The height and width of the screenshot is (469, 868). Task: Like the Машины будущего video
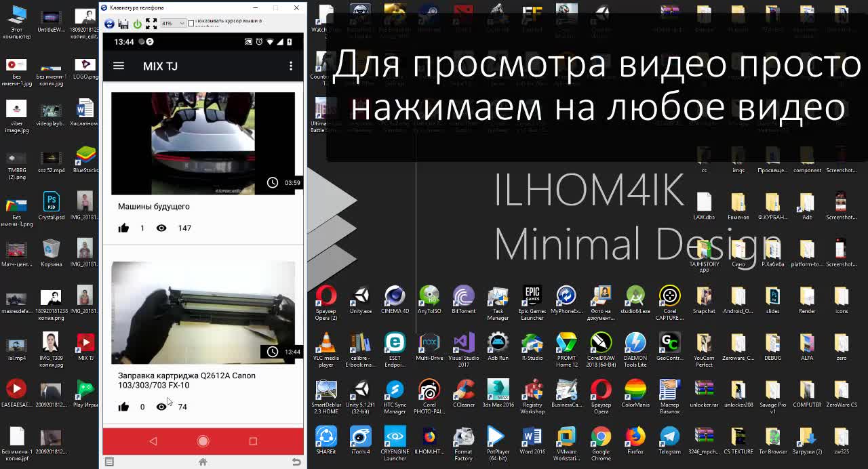click(x=123, y=228)
